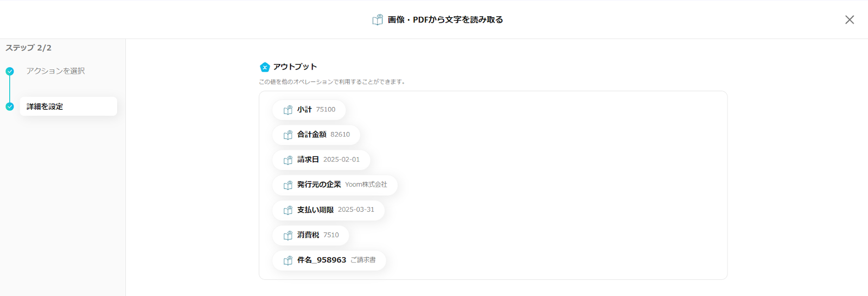
Task: Click the icon beside 合計金額 output
Action: coord(288,135)
